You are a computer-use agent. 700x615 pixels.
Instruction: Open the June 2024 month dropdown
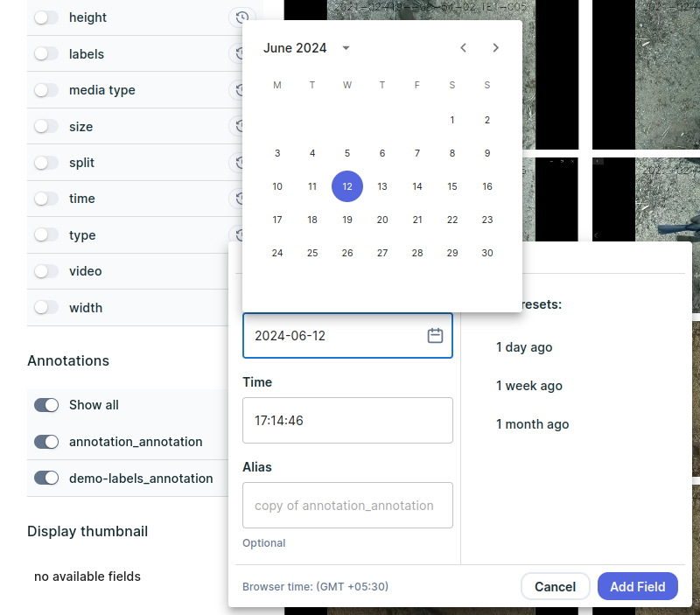pyautogui.click(x=346, y=48)
